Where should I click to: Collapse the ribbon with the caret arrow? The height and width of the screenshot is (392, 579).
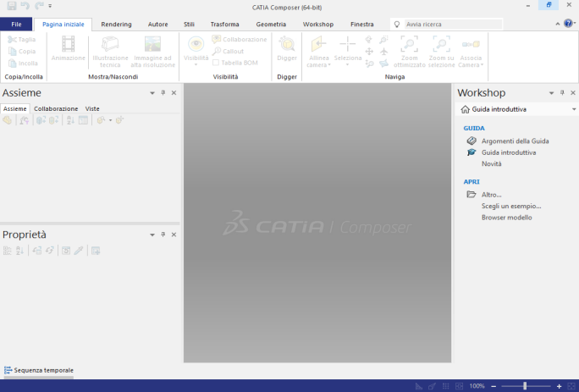tap(558, 24)
